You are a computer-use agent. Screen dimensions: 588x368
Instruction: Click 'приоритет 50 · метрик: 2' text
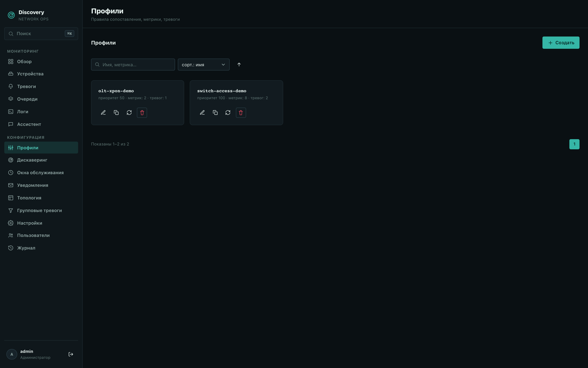point(122,98)
